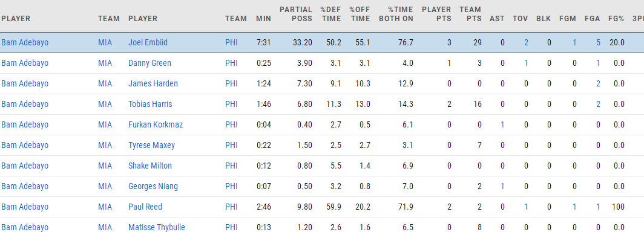Viewport: 644px width, 235px height.
Task: Sort by PLAYER PTS column header
Action: [436, 14]
